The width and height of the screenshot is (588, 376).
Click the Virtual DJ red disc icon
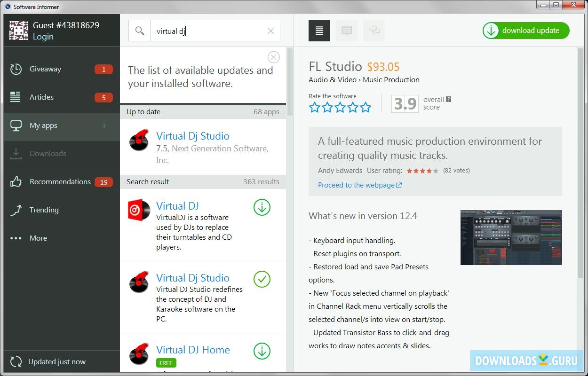(x=139, y=211)
